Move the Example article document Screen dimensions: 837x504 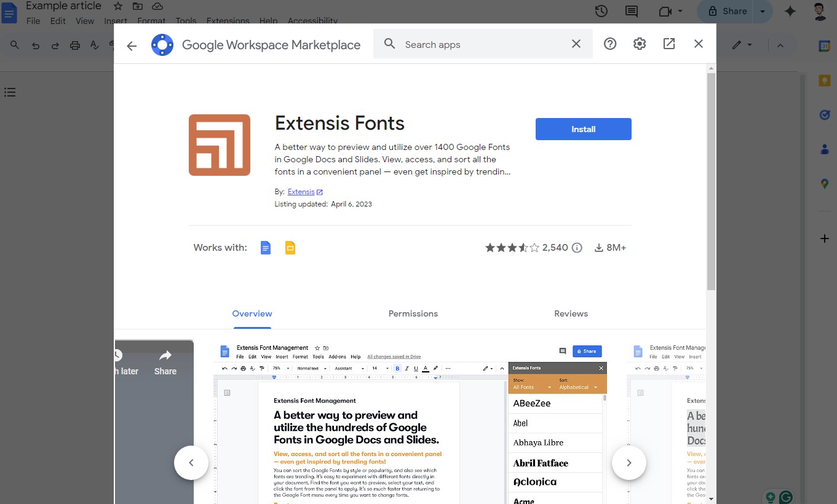tap(138, 6)
